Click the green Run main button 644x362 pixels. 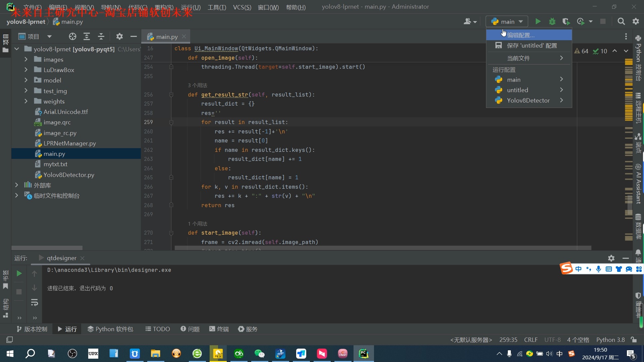coord(538,21)
